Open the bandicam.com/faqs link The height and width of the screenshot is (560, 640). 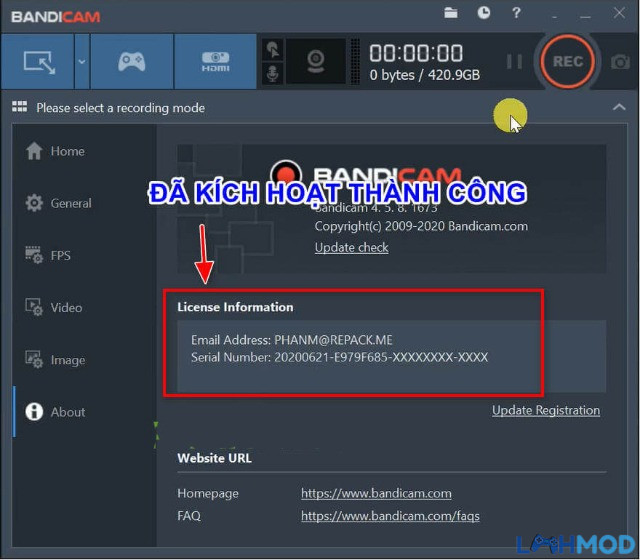390,516
